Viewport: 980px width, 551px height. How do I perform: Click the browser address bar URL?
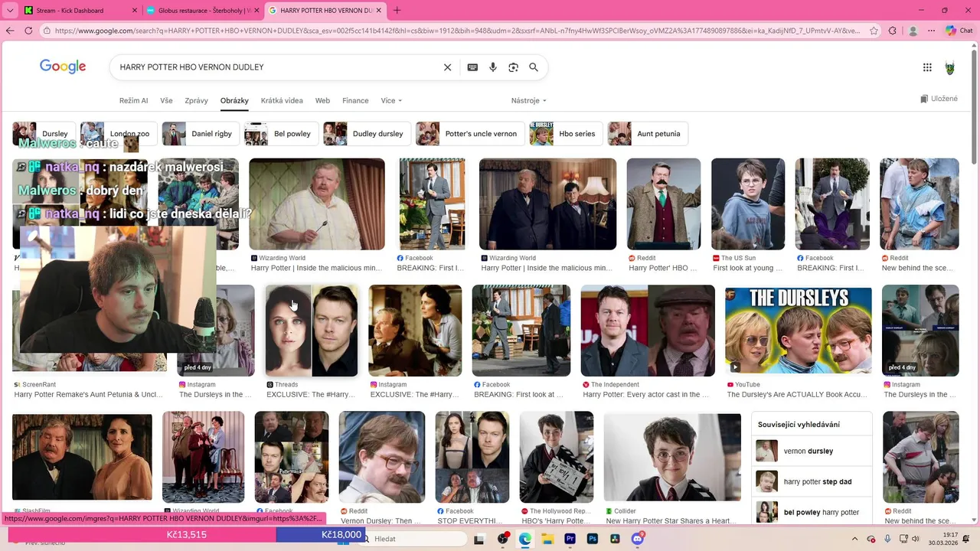coord(457,31)
